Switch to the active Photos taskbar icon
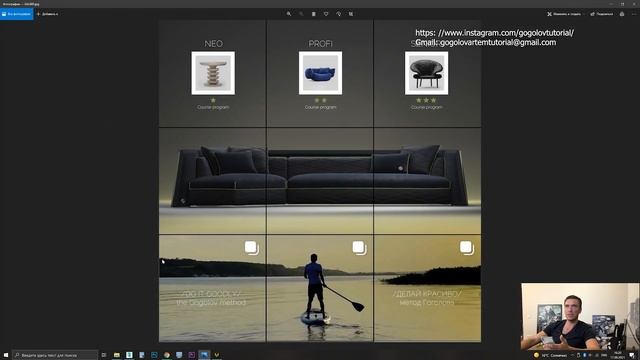 204,355
